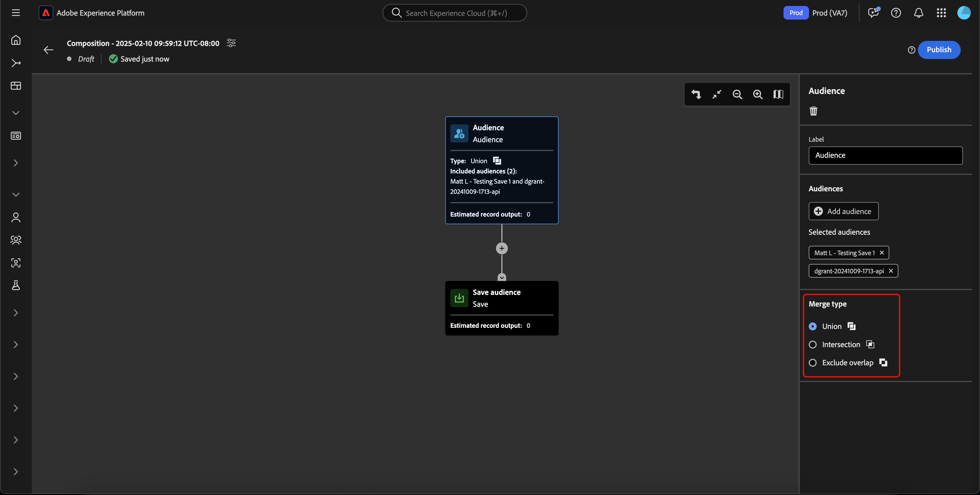Open composition settings sliders icon
980x495 pixels.
231,43
